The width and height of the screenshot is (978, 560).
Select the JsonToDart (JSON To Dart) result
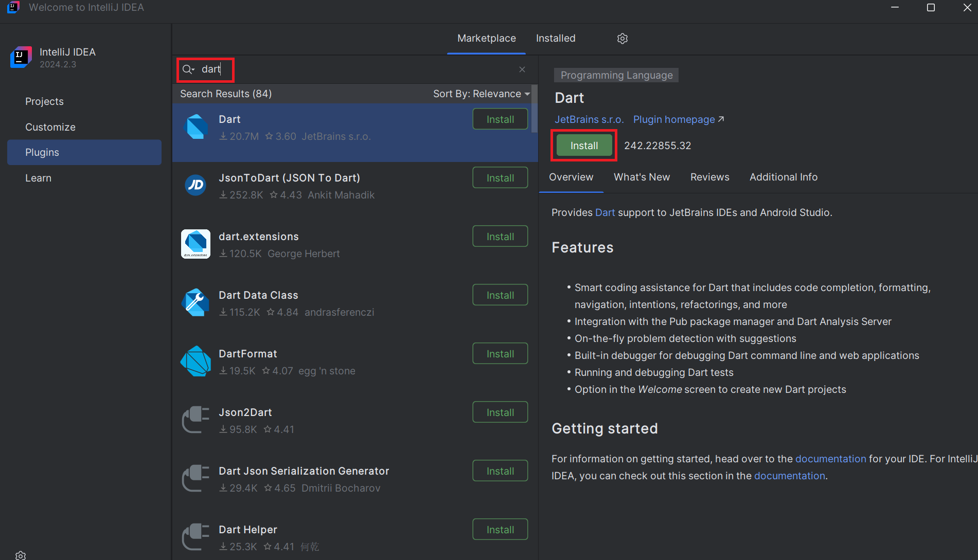tap(355, 191)
